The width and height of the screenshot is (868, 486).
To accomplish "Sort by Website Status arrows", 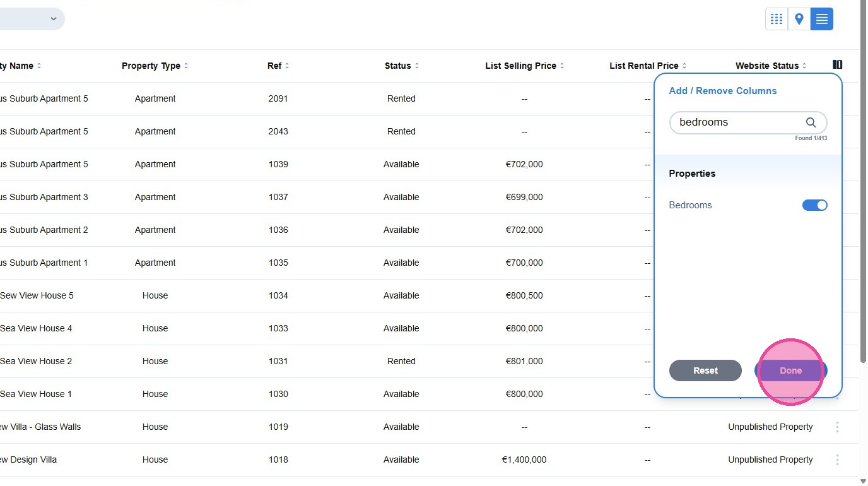I will (x=805, y=66).
